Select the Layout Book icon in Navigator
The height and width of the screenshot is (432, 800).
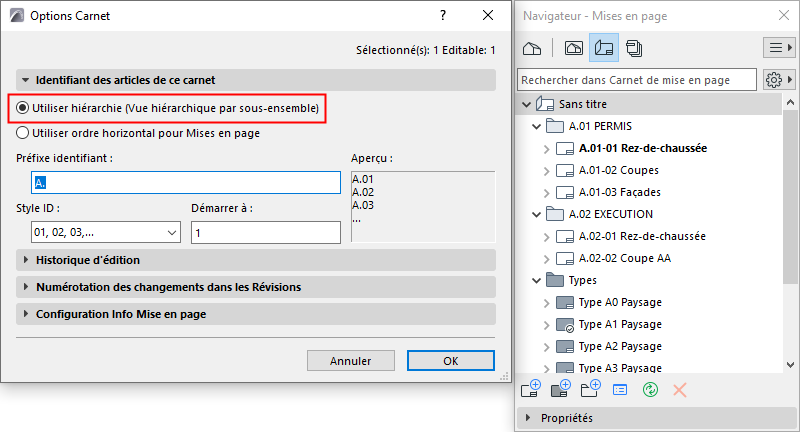604,47
